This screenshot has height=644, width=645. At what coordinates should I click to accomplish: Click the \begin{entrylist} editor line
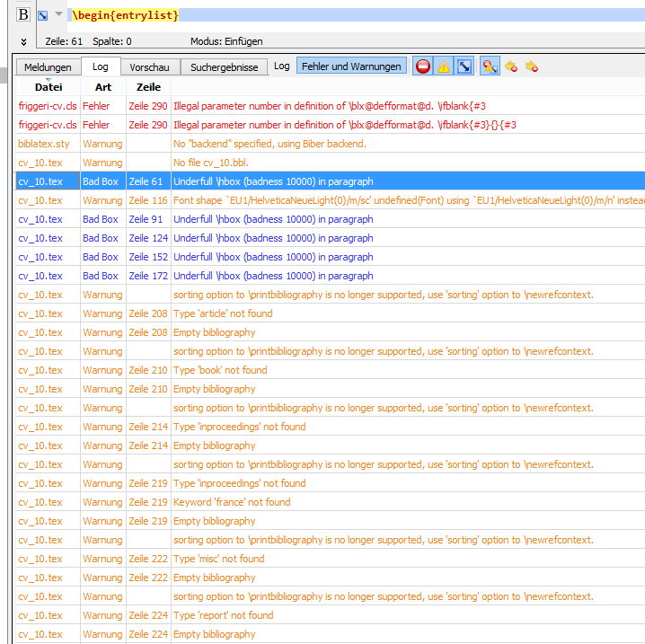coord(357,15)
